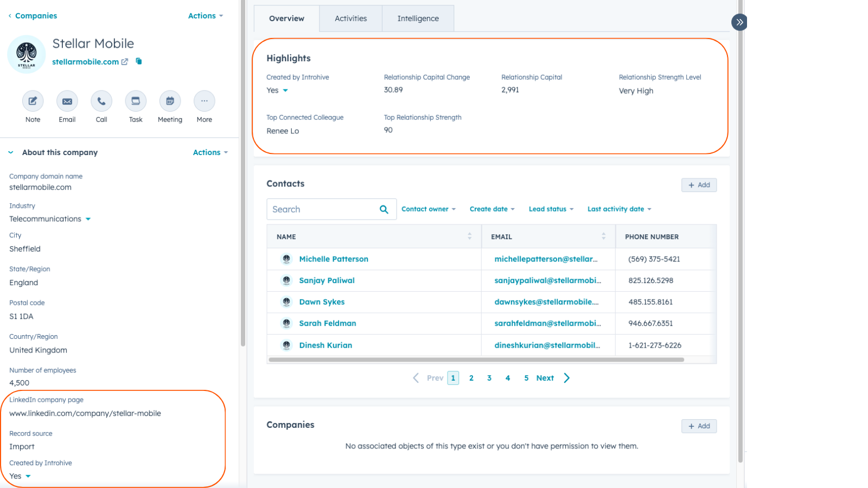The width and height of the screenshot is (868, 488).
Task: Open the More actions ellipsis icon
Action: coord(205,101)
